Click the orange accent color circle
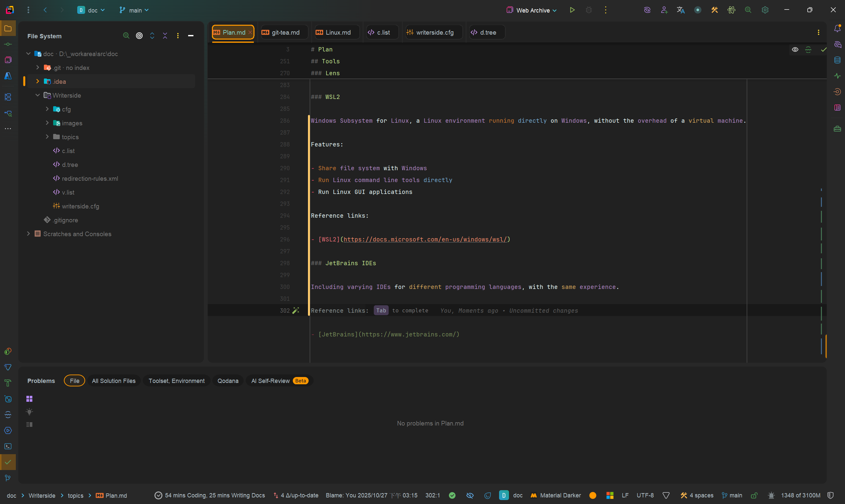Viewport: 845px width, 504px height. point(593,495)
